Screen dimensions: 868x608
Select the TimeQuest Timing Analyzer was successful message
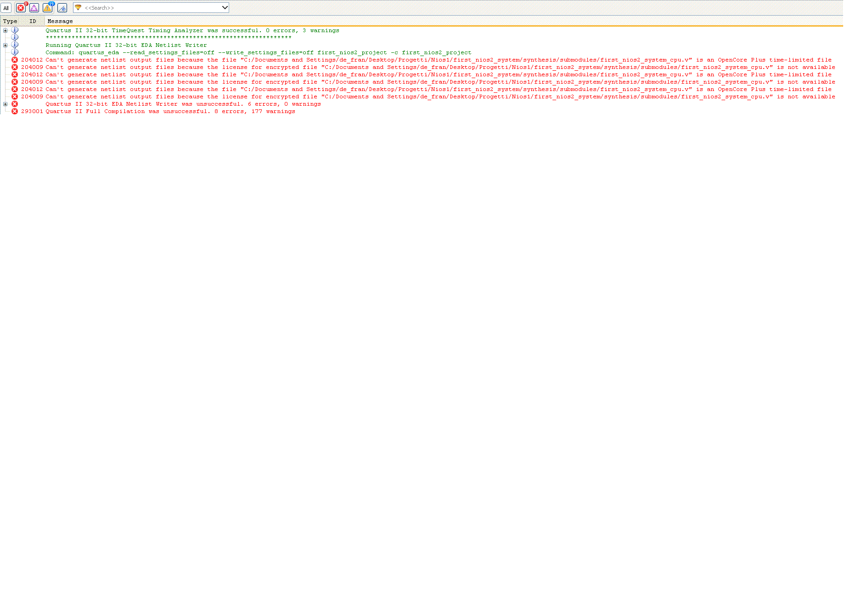tap(192, 30)
